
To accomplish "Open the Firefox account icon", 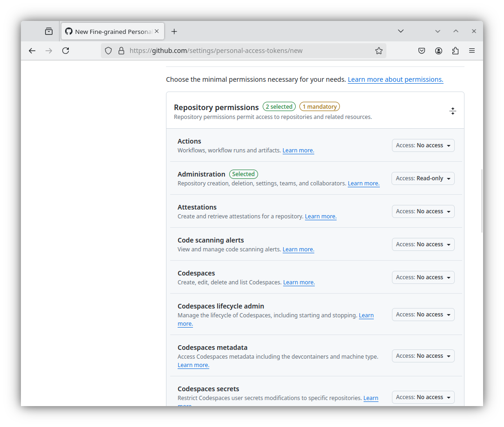I will [438, 51].
